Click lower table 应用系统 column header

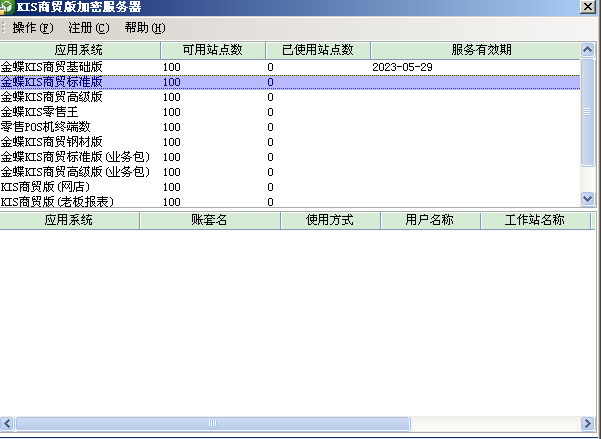[69, 220]
